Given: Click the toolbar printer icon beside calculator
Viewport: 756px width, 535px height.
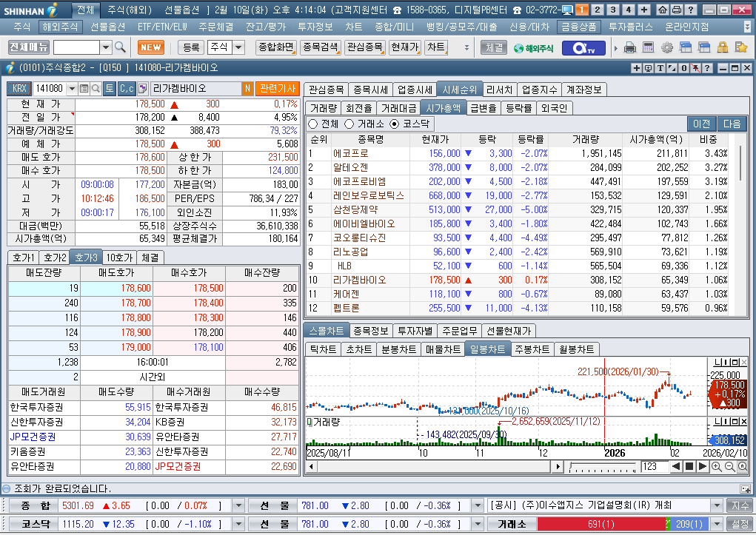Looking at the screenshot, I should pos(630,47).
